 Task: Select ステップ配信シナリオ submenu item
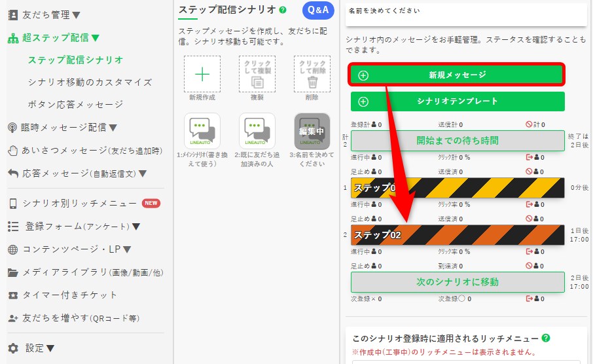(76, 60)
